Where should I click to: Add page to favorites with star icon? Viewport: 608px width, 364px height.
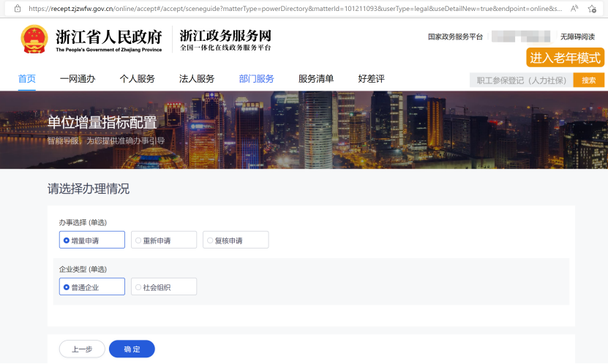coord(595,8)
